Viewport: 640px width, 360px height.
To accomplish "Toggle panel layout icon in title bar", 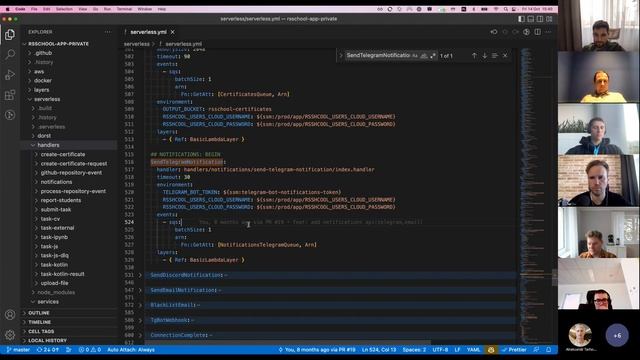I will (531, 19).
